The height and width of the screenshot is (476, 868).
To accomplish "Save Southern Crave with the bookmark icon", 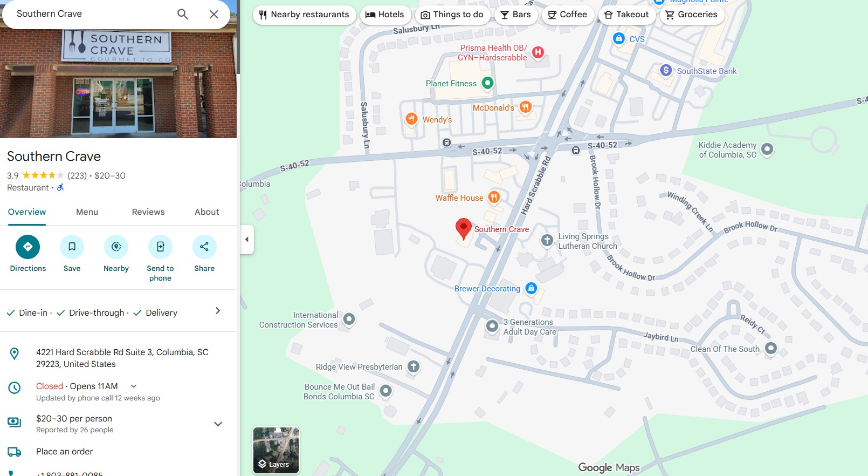I will click(x=72, y=247).
